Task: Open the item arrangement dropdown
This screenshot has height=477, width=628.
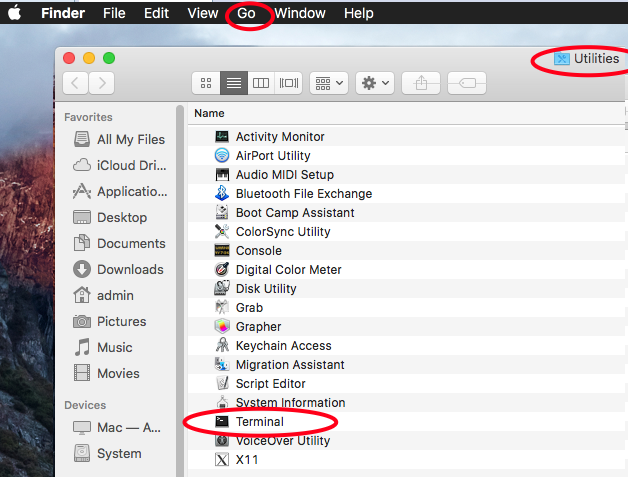Action: [x=329, y=83]
